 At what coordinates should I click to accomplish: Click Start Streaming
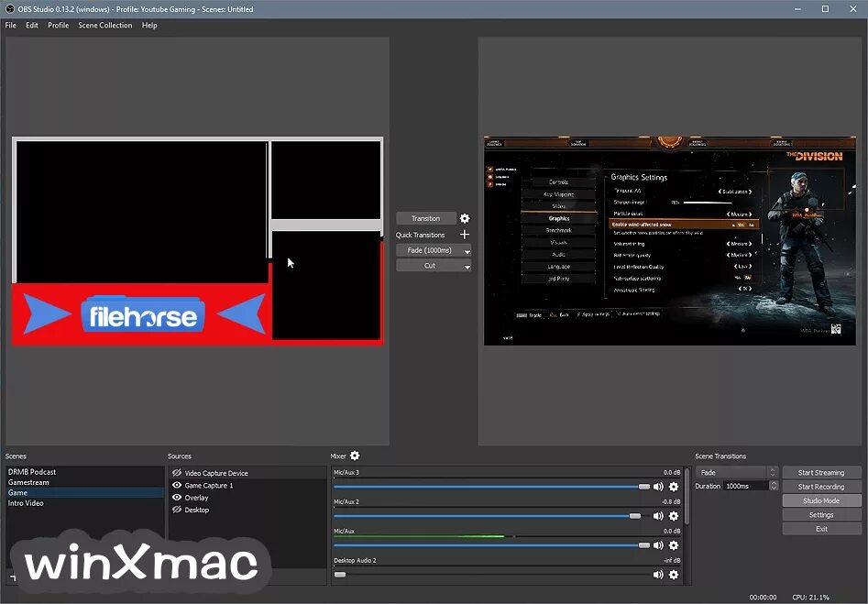[x=821, y=472]
